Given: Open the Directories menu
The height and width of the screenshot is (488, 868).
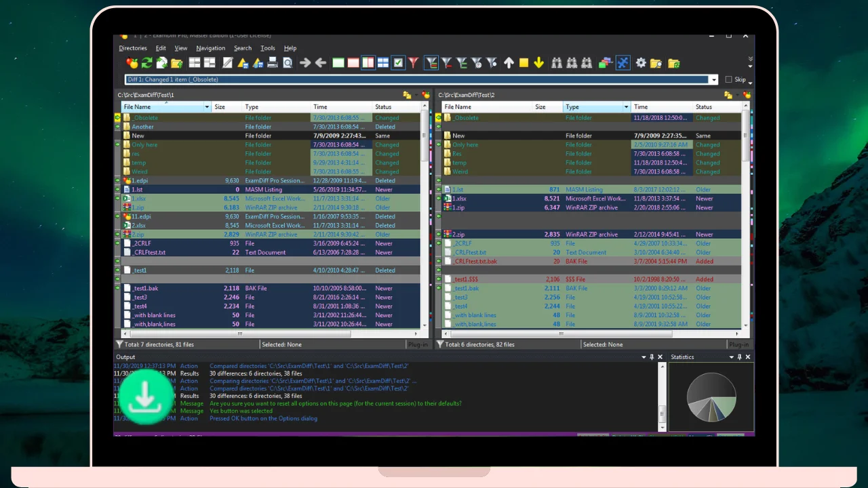Looking at the screenshot, I should [133, 48].
